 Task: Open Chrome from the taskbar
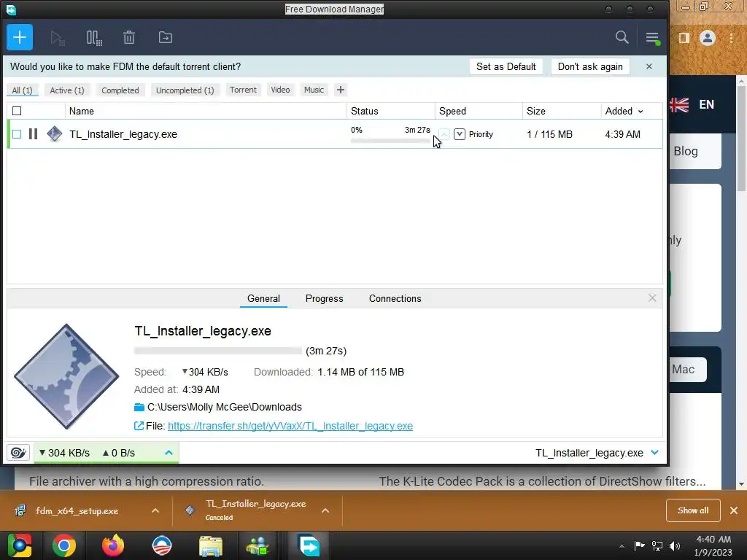coord(64,545)
